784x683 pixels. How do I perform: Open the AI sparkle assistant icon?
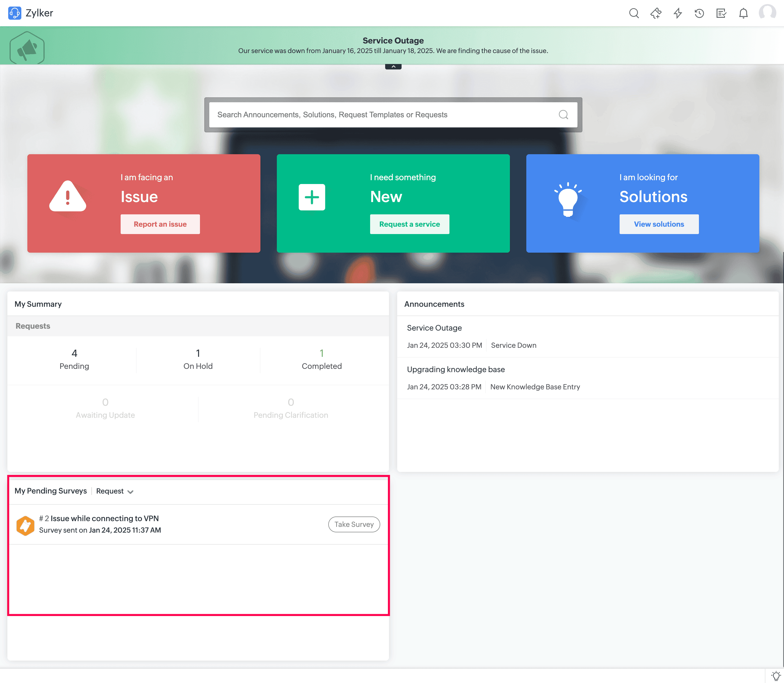pyautogui.click(x=656, y=13)
